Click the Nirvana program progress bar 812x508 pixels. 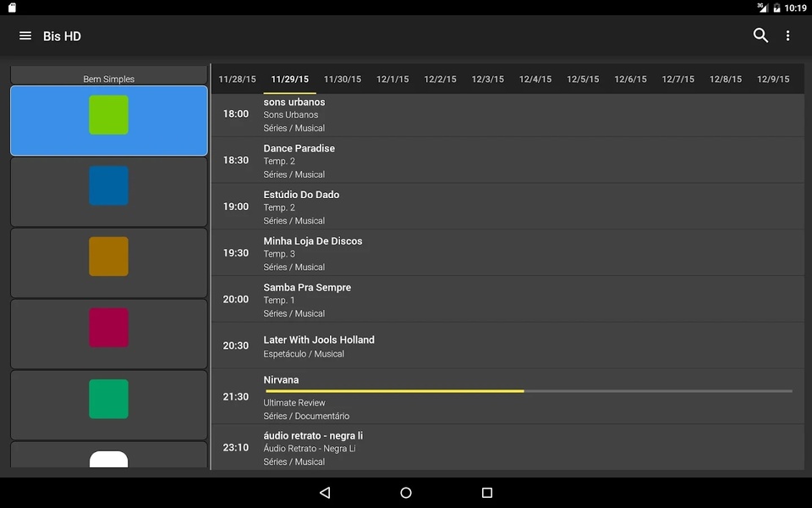[529, 391]
